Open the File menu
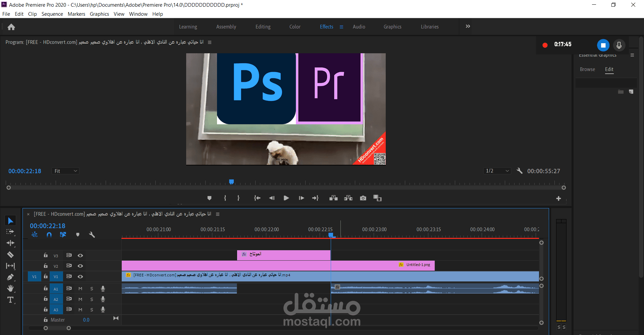The height and width of the screenshot is (335, 644). (x=6, y=14)
